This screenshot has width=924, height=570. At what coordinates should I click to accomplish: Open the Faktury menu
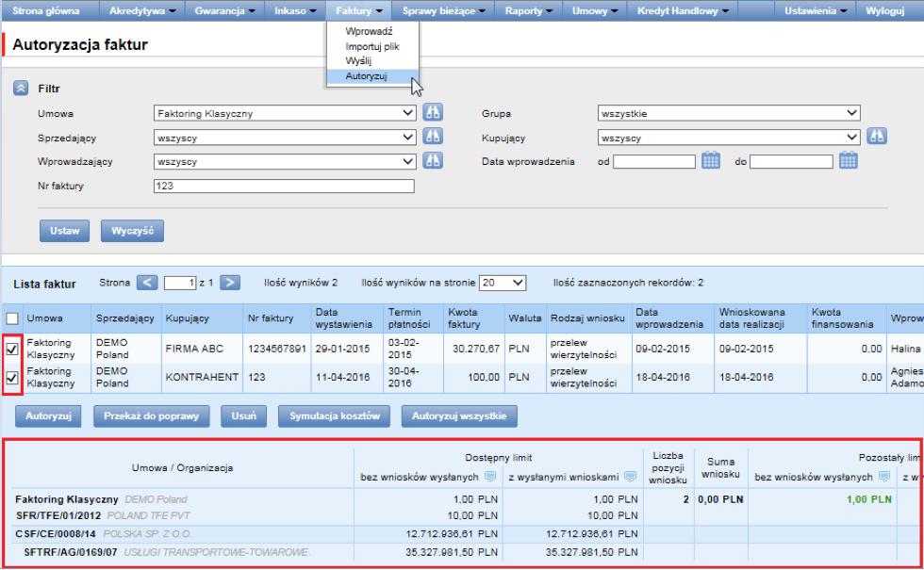(x=359, y=10)
